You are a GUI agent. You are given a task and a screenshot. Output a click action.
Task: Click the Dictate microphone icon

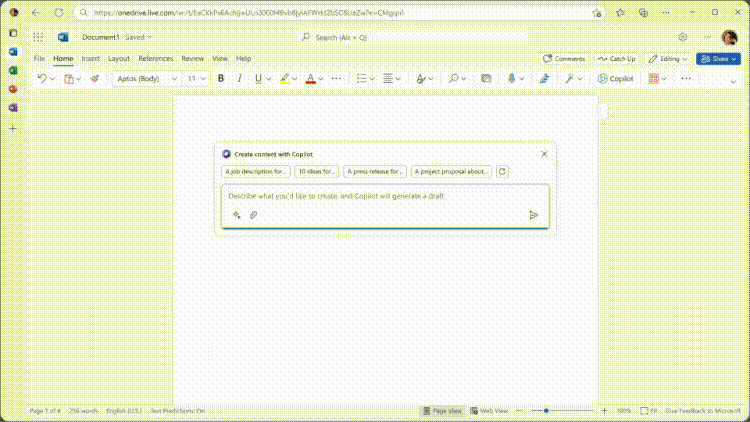pos(512,78)
